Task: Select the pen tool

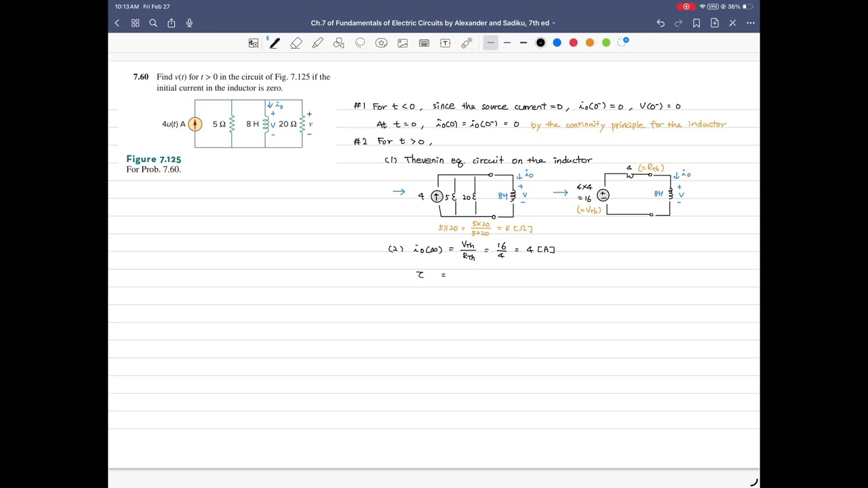Action: (x=274, y=43)
